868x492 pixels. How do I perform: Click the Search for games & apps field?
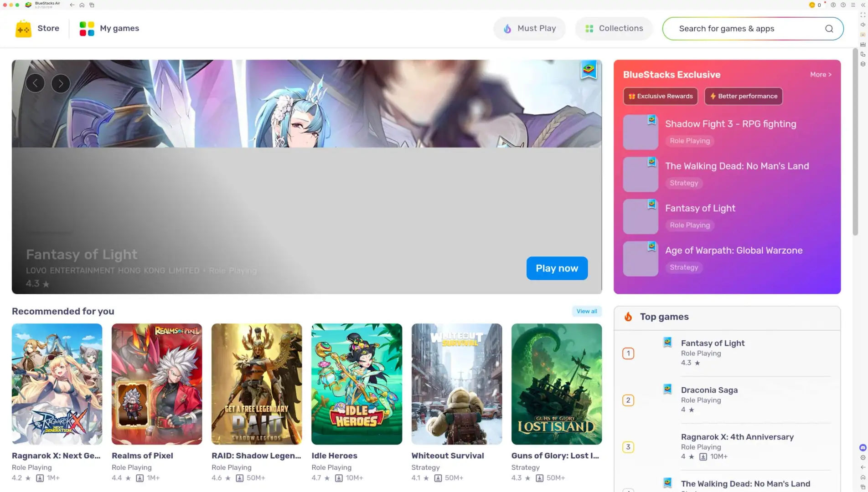click(x=753, y=29)
